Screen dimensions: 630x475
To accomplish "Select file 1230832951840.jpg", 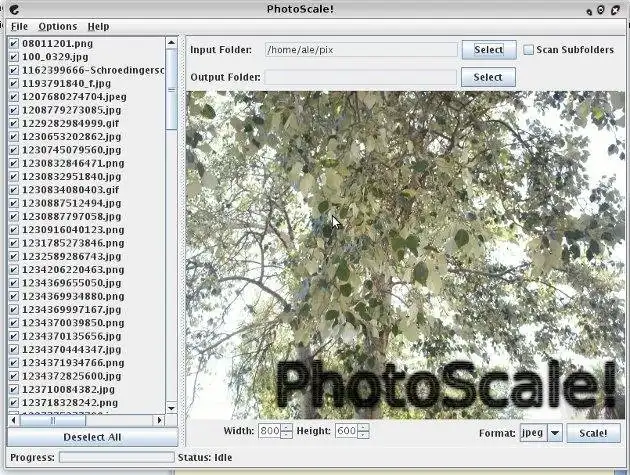I will tap(72, 176).
